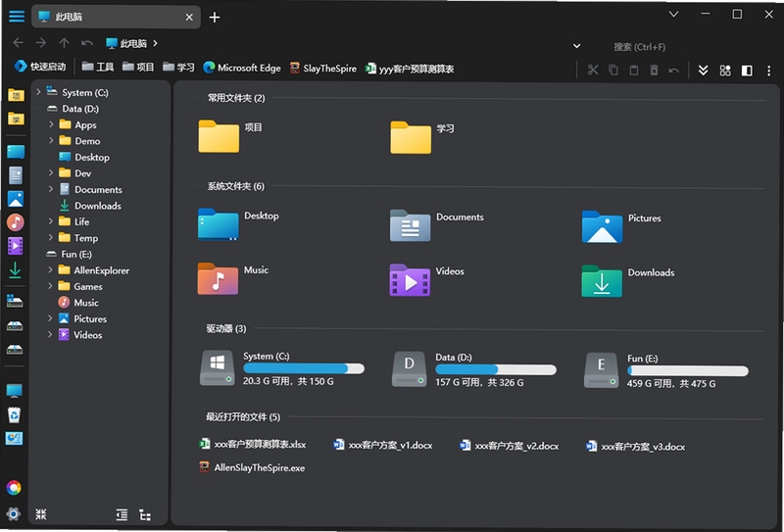Click the Copy toolbar icon
Viewport: 784px width, 532px height.
point(613,70)
